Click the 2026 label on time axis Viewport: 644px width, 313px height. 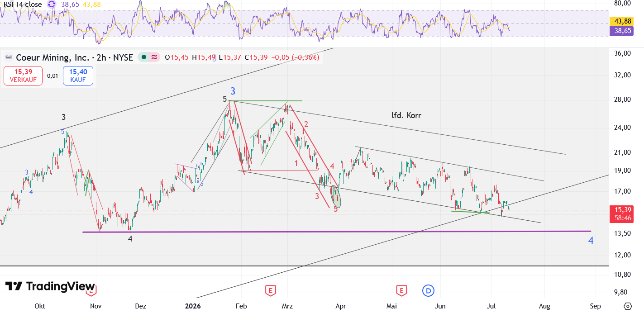click(193, 306)
